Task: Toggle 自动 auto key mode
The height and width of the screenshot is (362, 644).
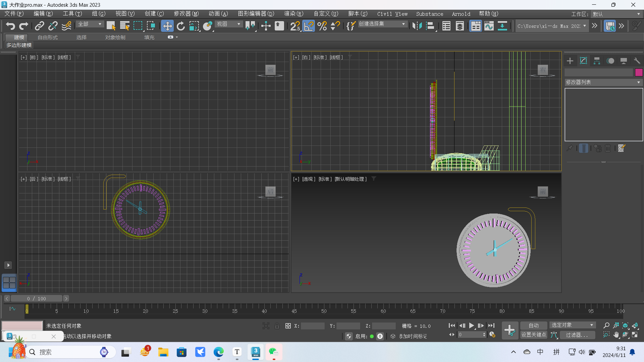Action: coord(534,325)
